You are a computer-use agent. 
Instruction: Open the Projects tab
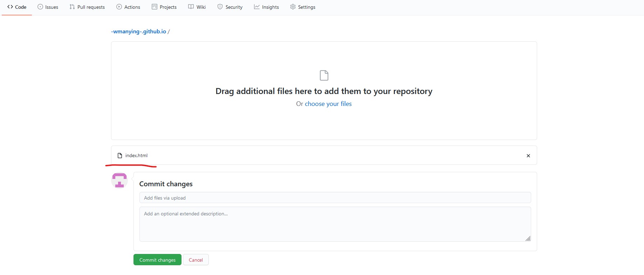(x=164, y=7)
